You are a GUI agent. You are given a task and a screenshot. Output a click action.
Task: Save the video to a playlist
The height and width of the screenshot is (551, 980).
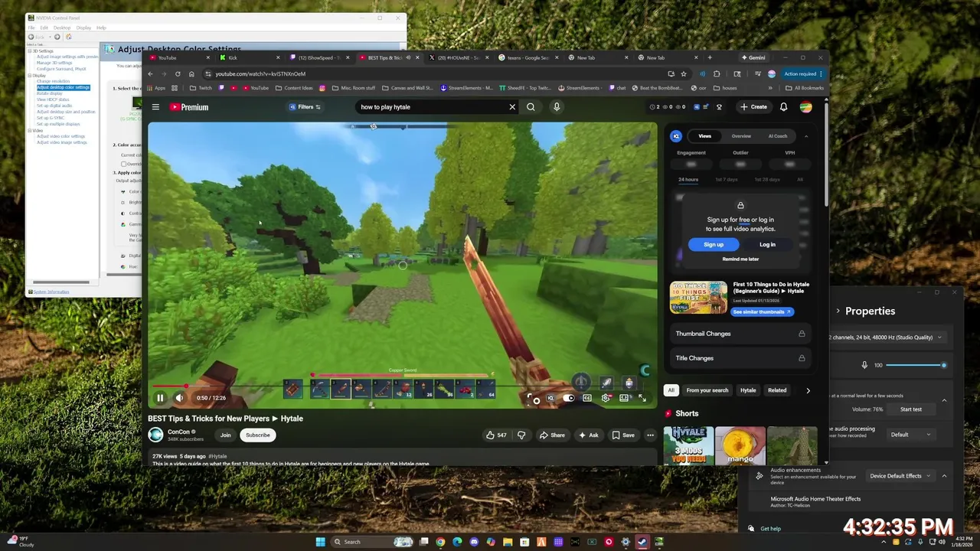click(x=623, y=435)
